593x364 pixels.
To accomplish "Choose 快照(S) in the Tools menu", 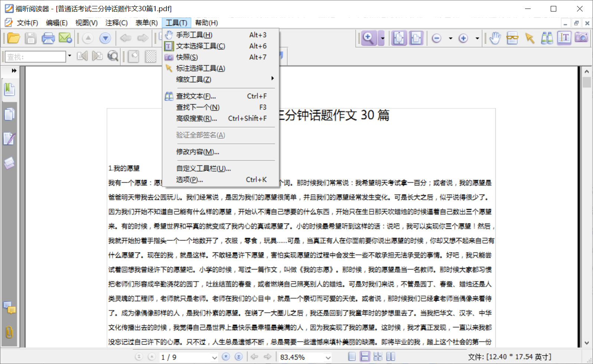I will point(221,57).
